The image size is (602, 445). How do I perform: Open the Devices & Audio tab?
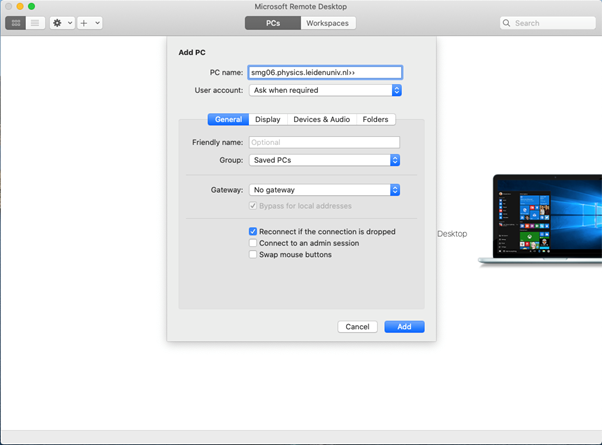pos(321,119)
